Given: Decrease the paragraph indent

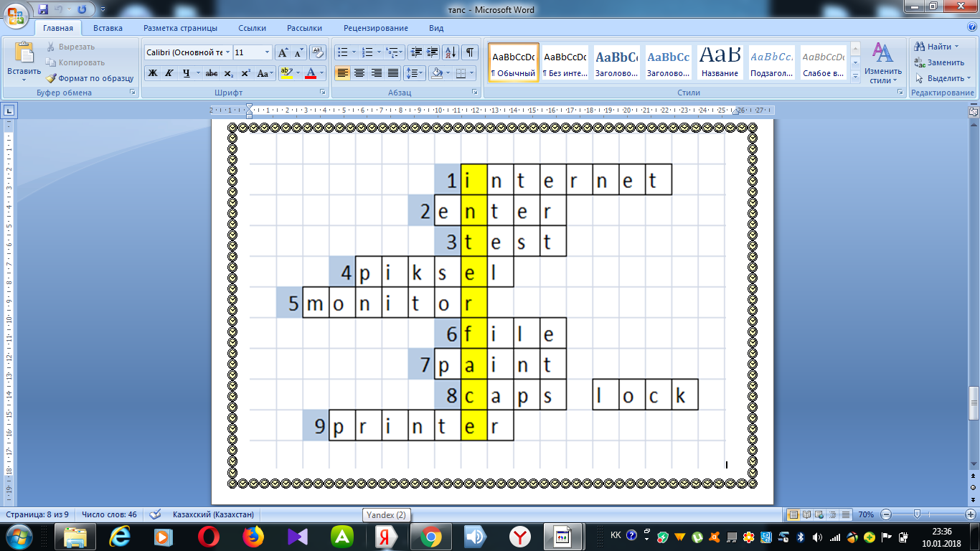Looking at the screenshot, I should point(415,52).
